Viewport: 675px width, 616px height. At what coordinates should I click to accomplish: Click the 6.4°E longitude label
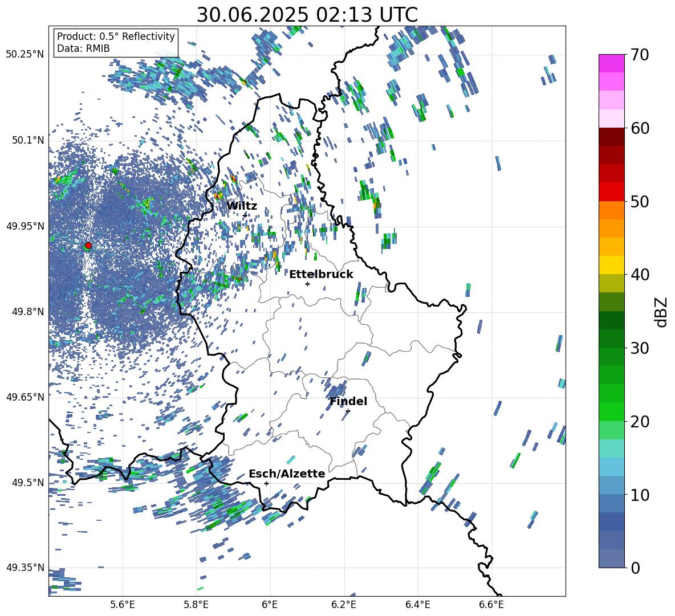tap(417, 605)
